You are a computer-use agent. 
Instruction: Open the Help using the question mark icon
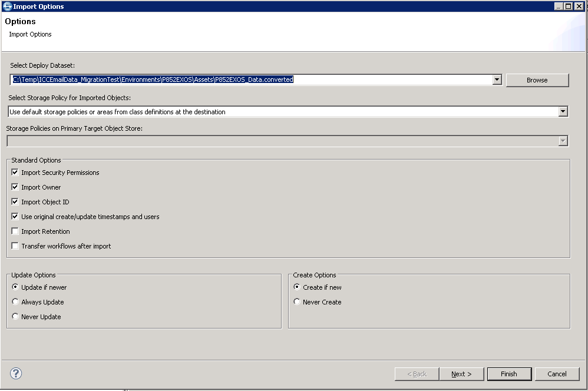click(16, 373)
